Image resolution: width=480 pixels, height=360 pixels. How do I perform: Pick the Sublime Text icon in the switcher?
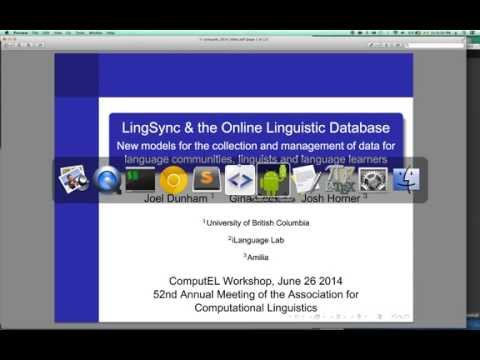[207, 179]
